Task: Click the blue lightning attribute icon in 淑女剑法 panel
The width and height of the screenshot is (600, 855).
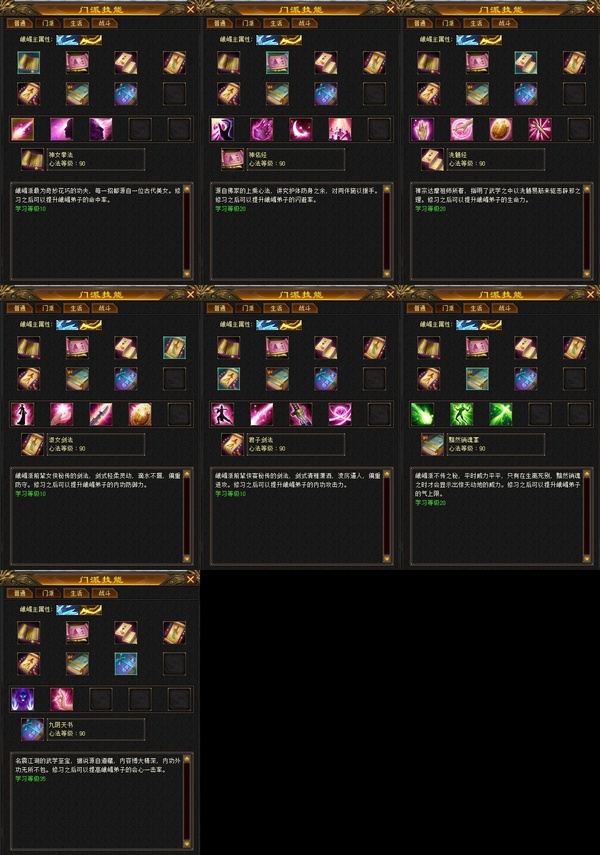Action: tap(67, 324)
